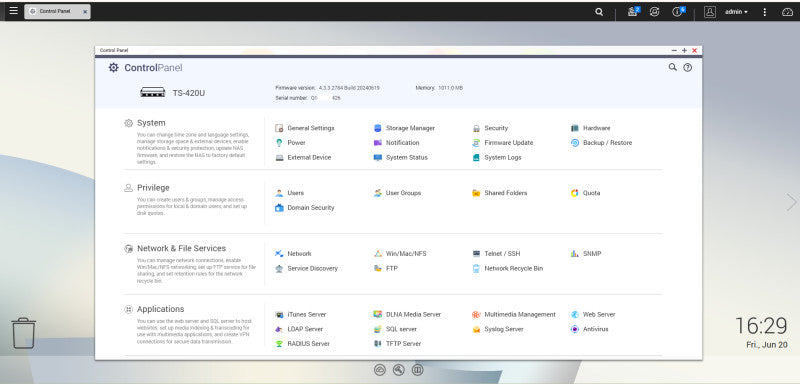The width and height of the screenshot is (800, 384).
Task: Open Service Discovery
Action: point(306,268)
